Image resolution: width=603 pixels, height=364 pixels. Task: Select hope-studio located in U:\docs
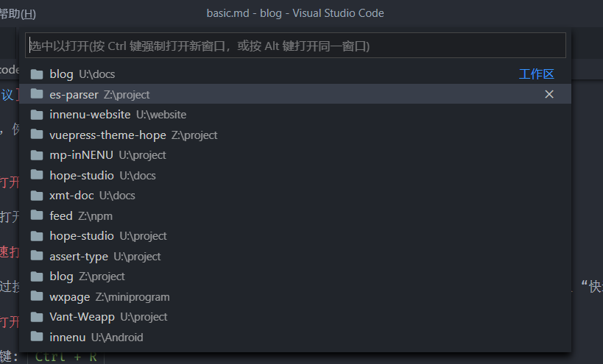(102, 175)
